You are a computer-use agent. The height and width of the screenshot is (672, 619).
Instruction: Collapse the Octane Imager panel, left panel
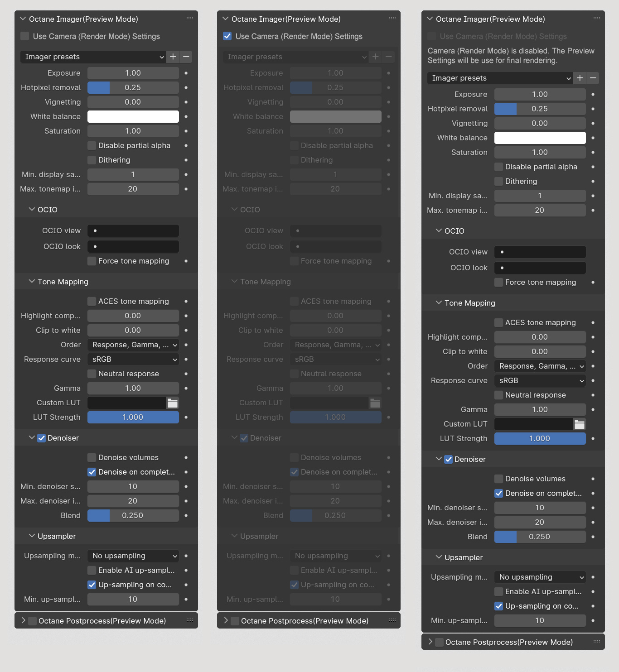23,19
